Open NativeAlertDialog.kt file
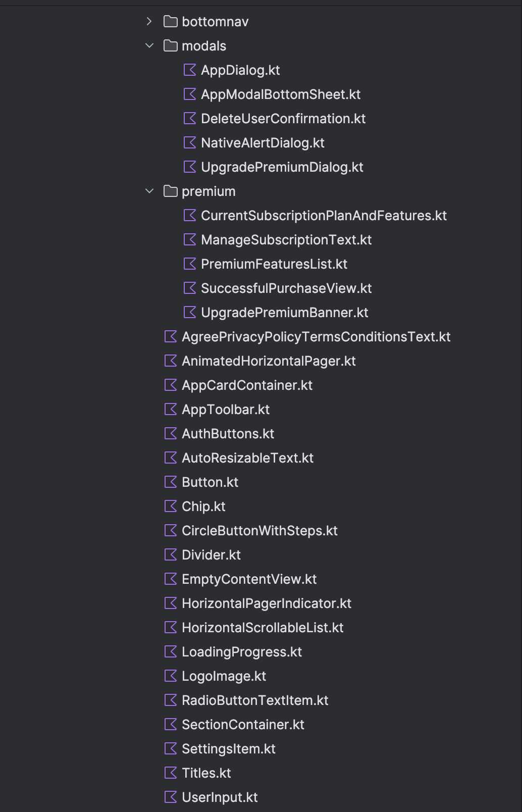522x812 pixels. (263, 143)
